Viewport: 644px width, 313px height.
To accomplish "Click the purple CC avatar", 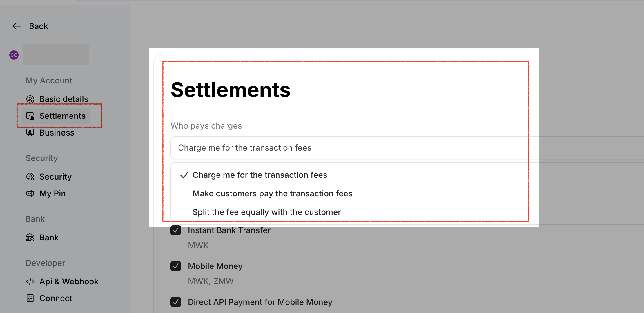I will (x=14, y=55).
